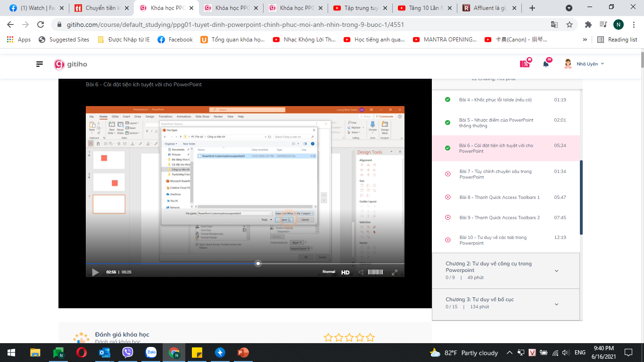Viewport: 644px width, 362px height.
Task: Click the play icon beside Bài 10
Action: click(448, 240)
